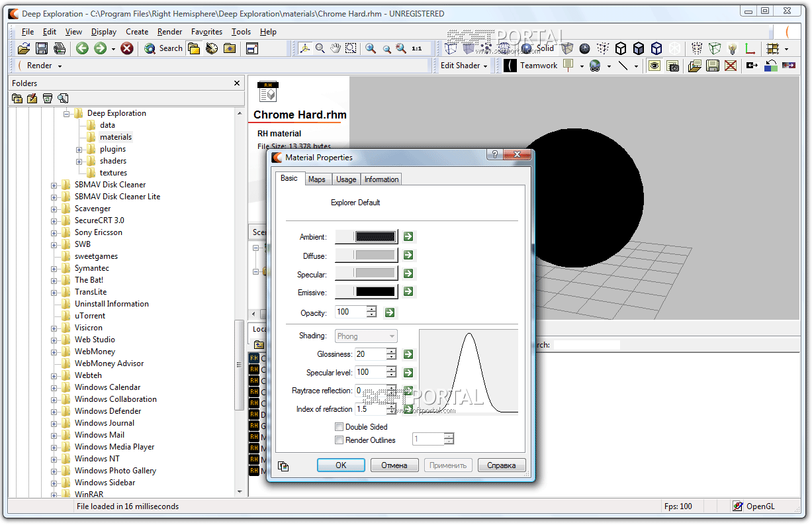Viewport: 812px width, 525px height.
Task: Enable the Render Outlines checkbox
Action: coord(339,440)
